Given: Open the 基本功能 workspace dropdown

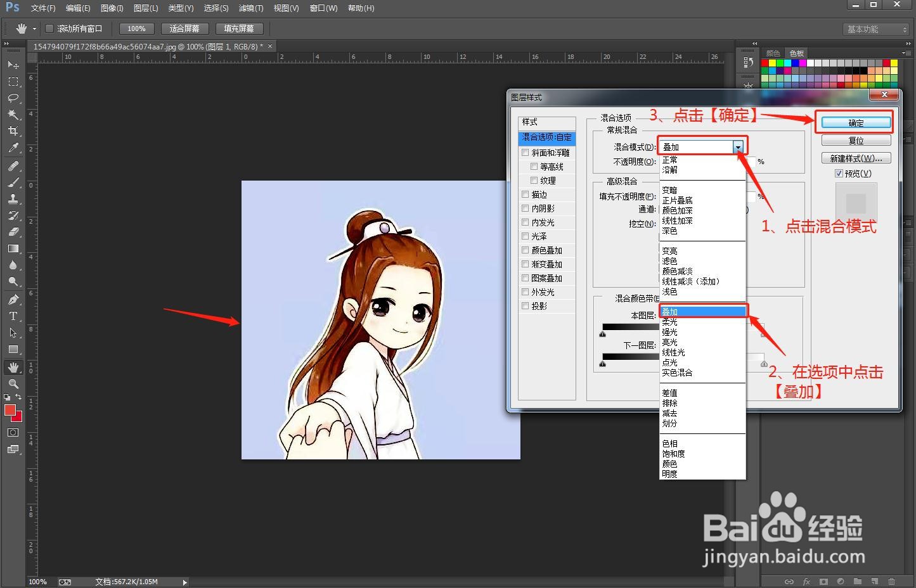Looking at the screenshot, I should point(876,29).
